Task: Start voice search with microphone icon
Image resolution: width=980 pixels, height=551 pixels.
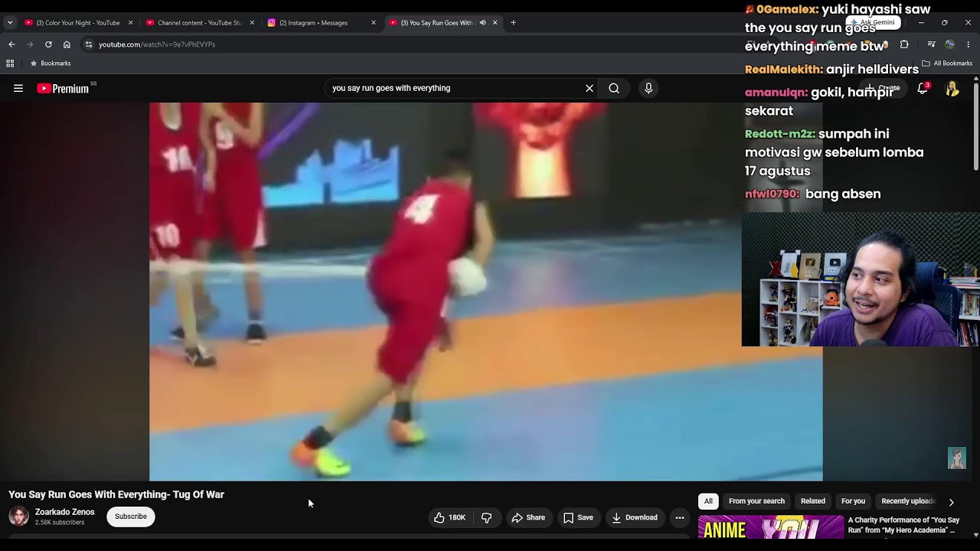Action: pyautogui.click(x=648, y=89)
